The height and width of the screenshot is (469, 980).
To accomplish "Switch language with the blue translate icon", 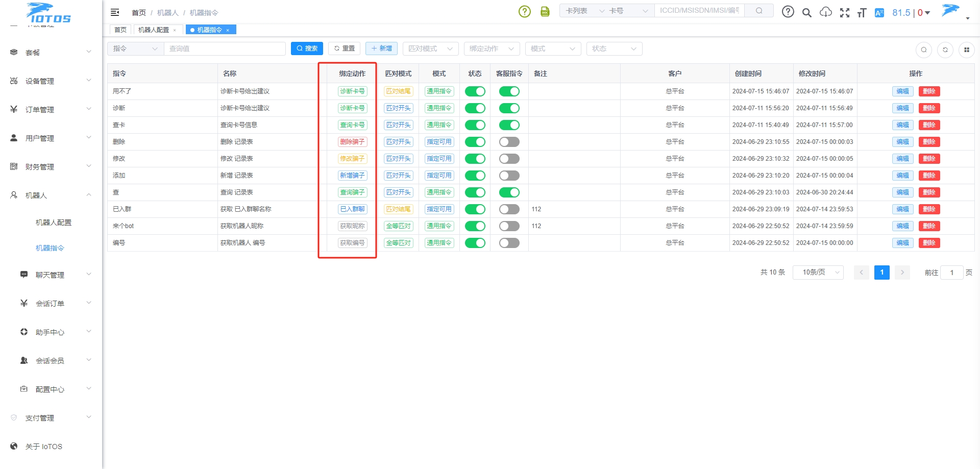I will [879, 13].
